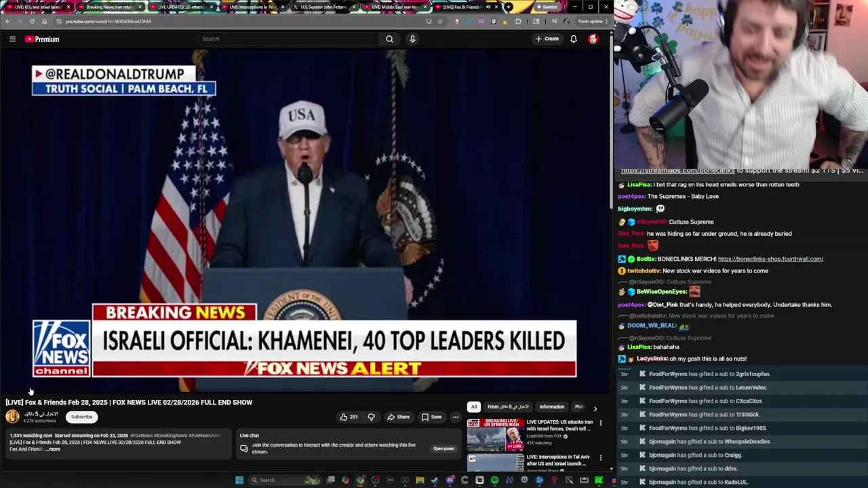The height and width of the screenshot is (488, 868).
Task: Expand the description with '...more'
Action: pyautogui.click(x=54, y=449)
